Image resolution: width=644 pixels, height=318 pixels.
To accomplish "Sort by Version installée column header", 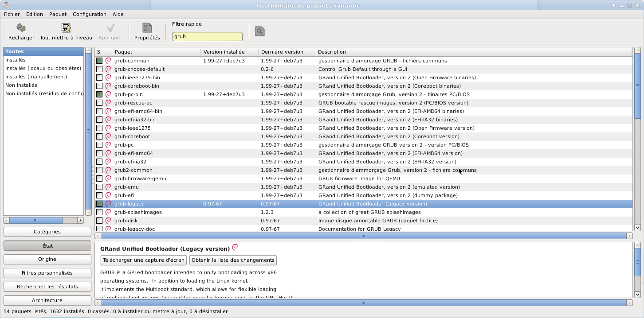I will [x=229, y=52].
